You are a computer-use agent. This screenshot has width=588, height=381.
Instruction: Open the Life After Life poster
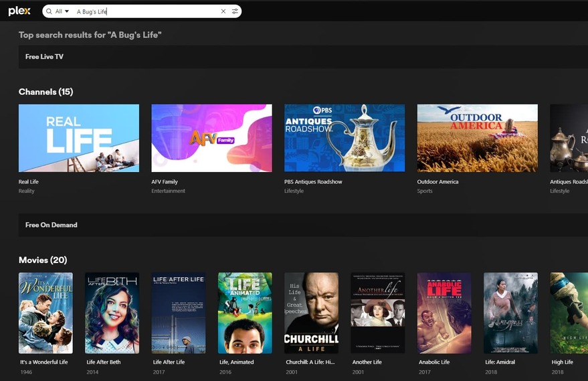tap(179, 313)
